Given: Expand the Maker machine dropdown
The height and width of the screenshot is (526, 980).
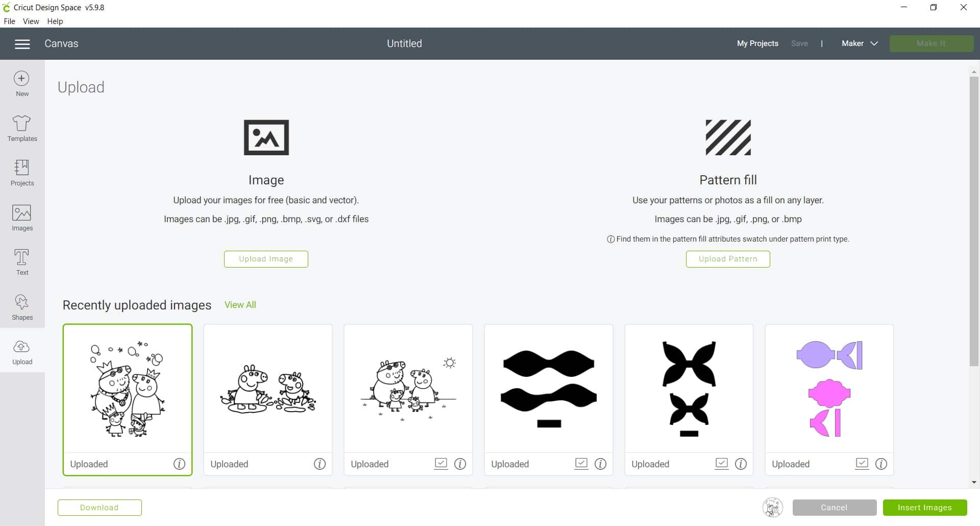Looking at the screenshot, I should tap(860, 43).
